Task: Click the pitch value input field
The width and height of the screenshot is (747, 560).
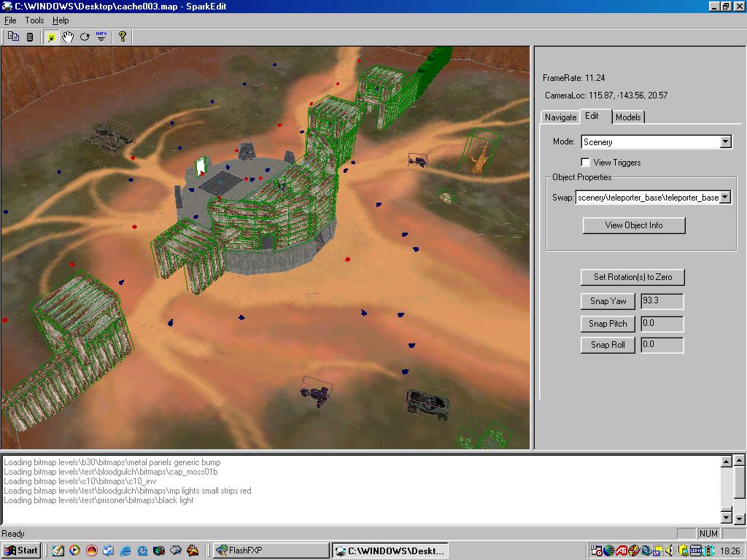Action: pyautogui.click(x=662, y=323)
